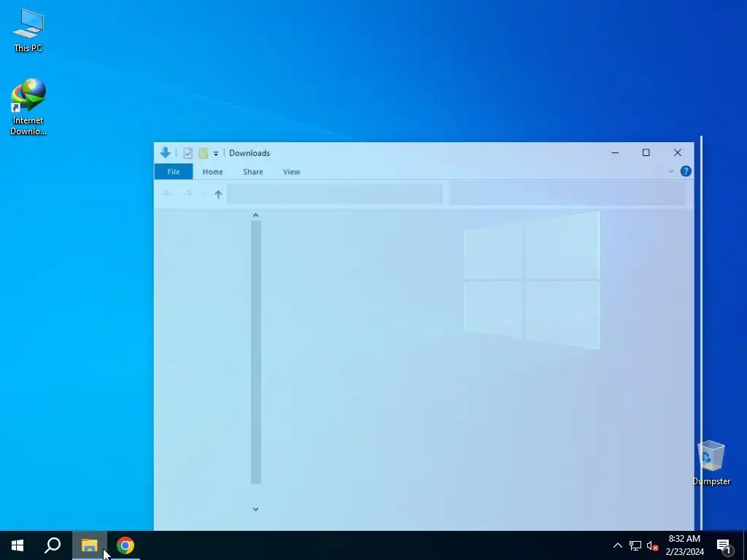Screen dimensions: 747x560
Task: Click the navigation pane scrollbar thumb
Action: tap(256, 352)
